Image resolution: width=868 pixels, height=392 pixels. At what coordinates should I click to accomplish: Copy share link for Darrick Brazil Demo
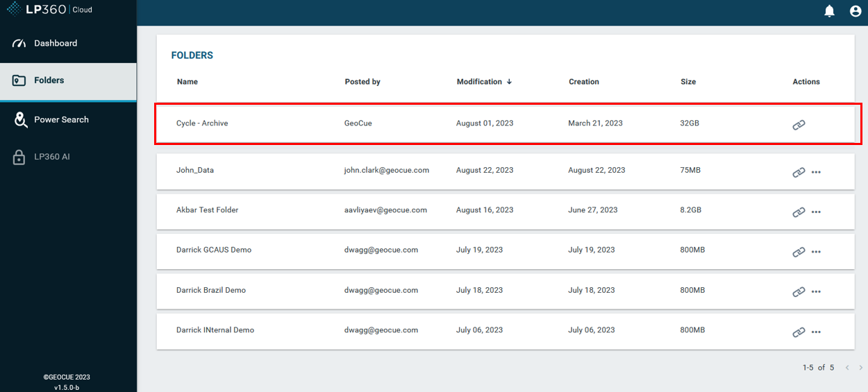tap(799, 292)
